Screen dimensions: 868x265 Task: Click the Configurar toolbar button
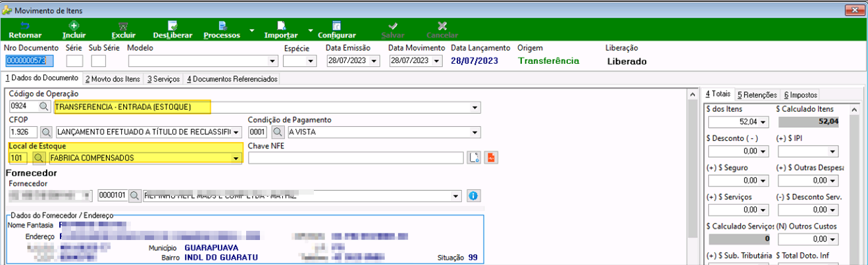click(337, 30)
